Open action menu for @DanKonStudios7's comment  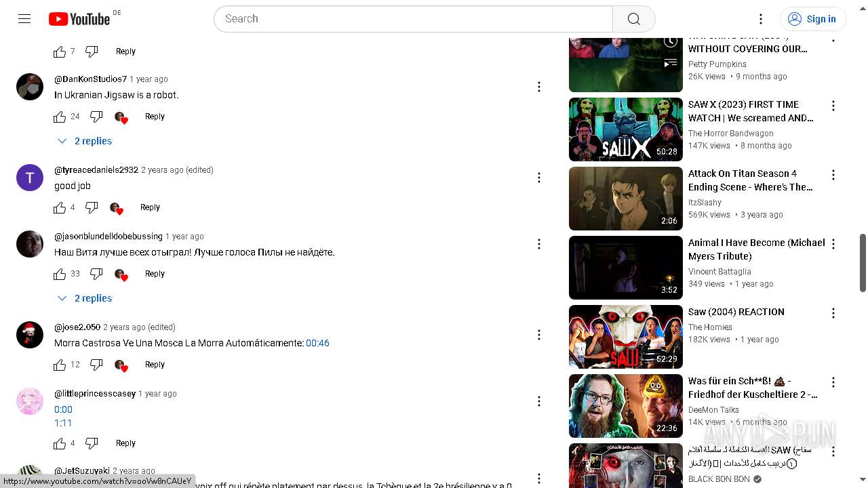[x=539, y=87]
